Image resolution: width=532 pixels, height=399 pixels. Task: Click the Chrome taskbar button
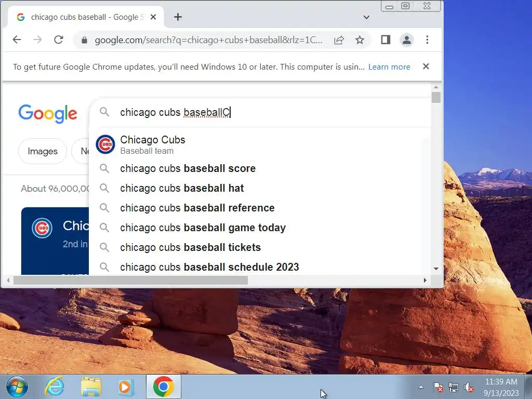point(164,387)
